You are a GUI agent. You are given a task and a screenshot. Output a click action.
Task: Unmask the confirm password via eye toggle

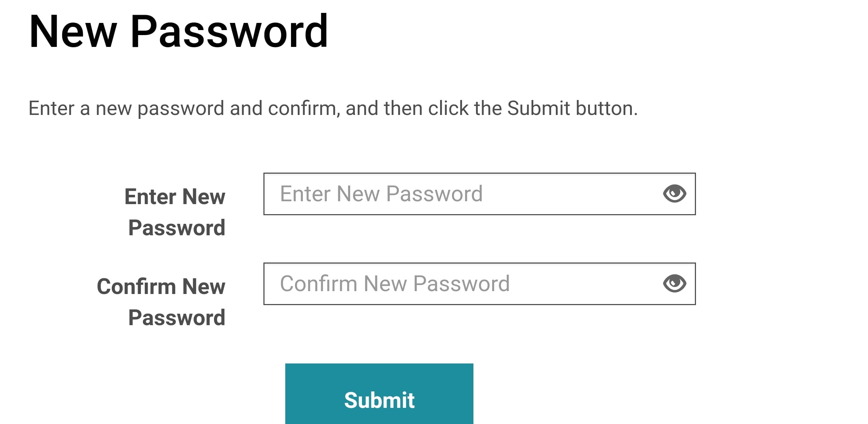[x=674, y=284]
